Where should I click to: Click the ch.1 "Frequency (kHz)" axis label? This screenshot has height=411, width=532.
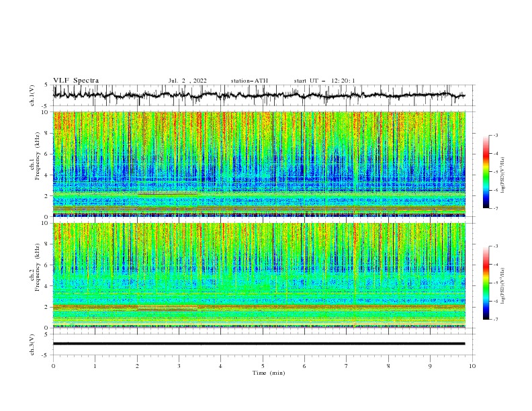tap(38, 156)
